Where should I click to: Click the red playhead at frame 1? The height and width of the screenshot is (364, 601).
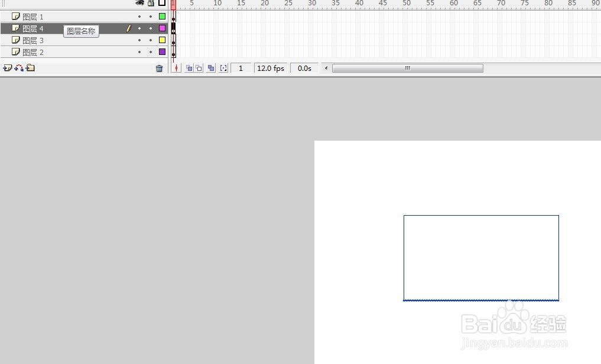174,4
